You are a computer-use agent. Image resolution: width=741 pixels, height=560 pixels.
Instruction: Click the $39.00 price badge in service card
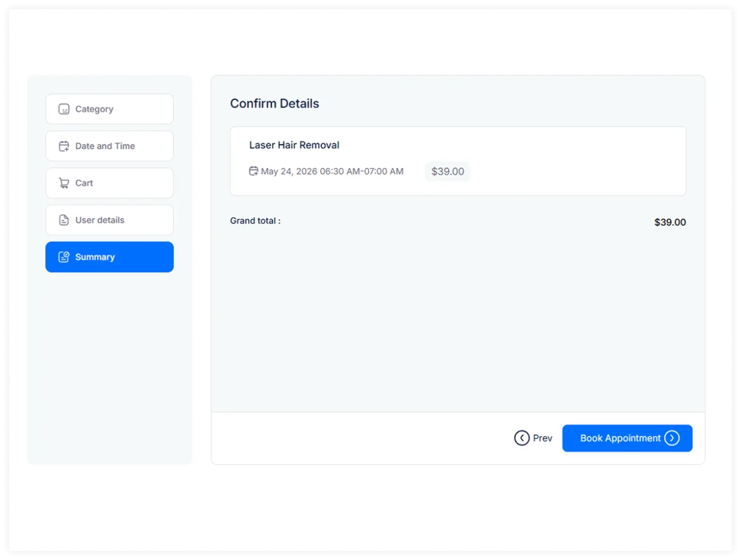point(448,172)
